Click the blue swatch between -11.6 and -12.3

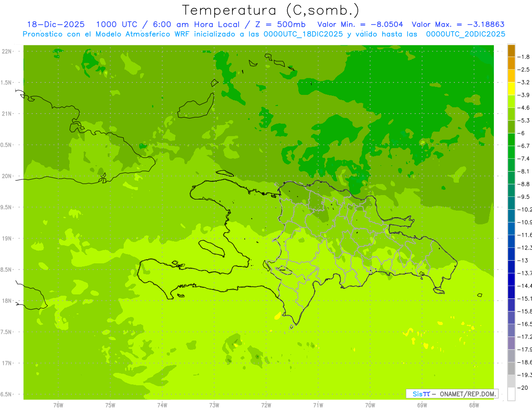(511, 241)
